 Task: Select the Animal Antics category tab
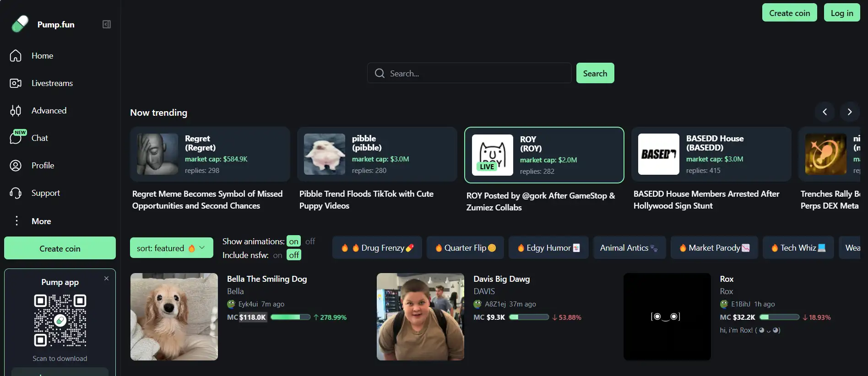[x=629, y=248]
